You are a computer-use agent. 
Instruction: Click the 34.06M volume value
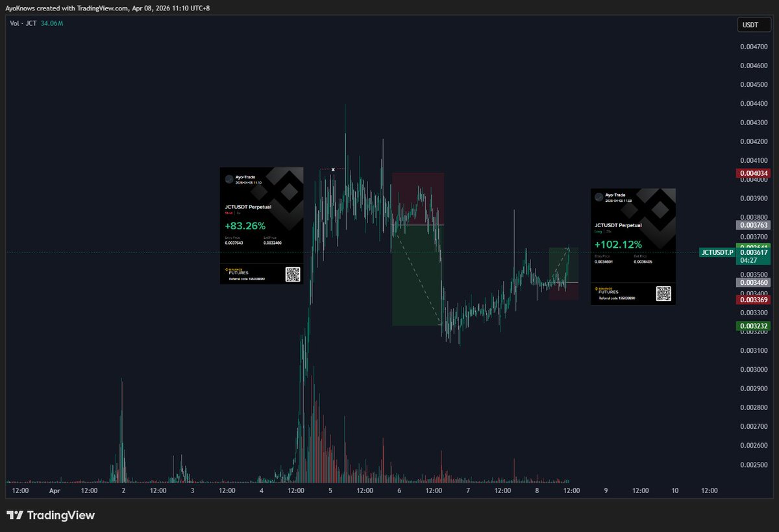tap(51, 23)
